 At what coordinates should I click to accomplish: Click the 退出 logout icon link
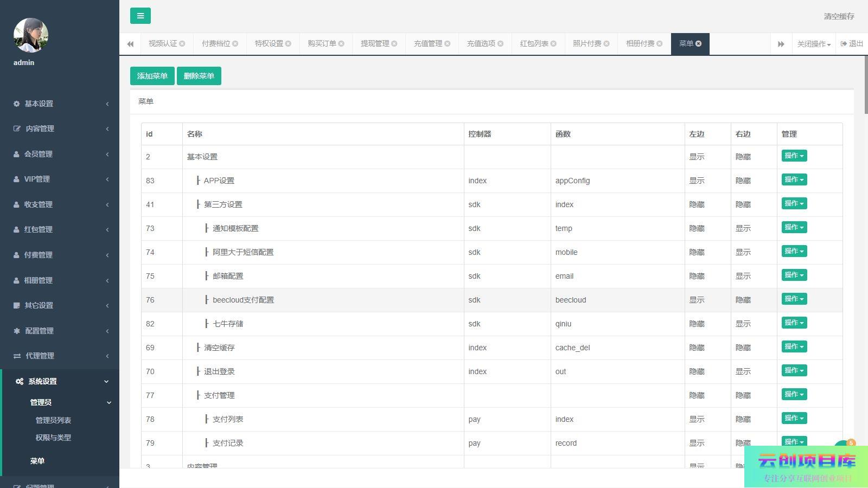[852, 44]
